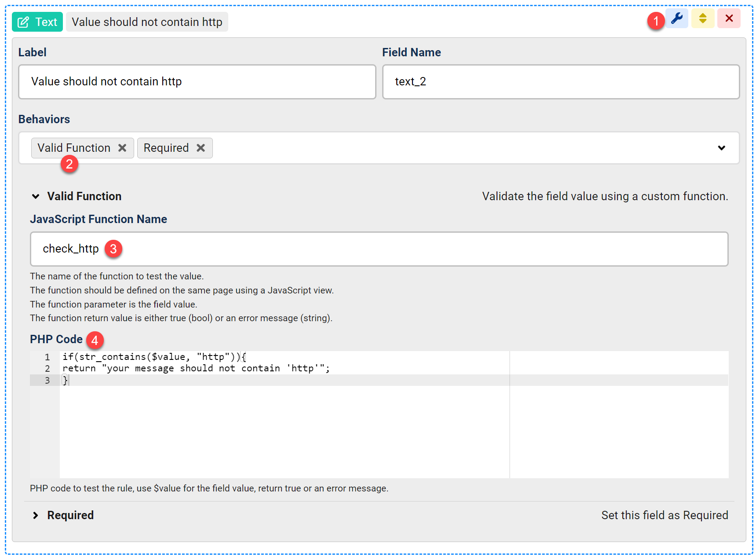Click the 'PHP code to test the rule' hint
This screenshot has width=756, height=557.
209,488
